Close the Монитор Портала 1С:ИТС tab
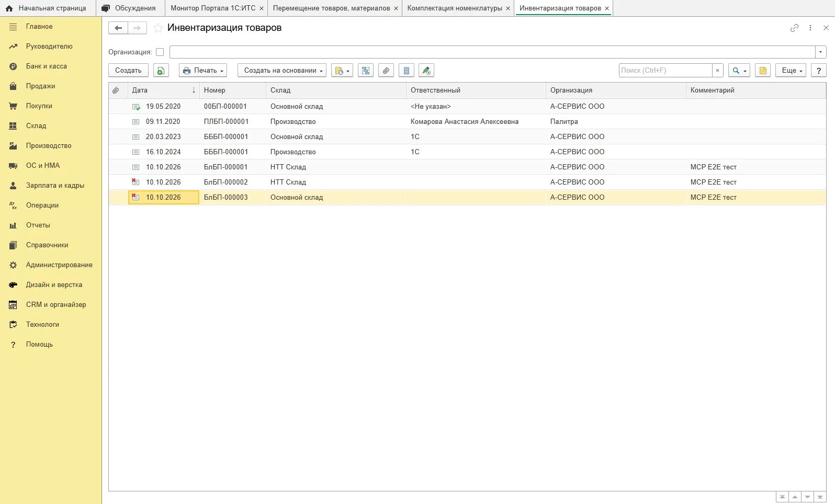Screen dimensions: 835x504 262,8
